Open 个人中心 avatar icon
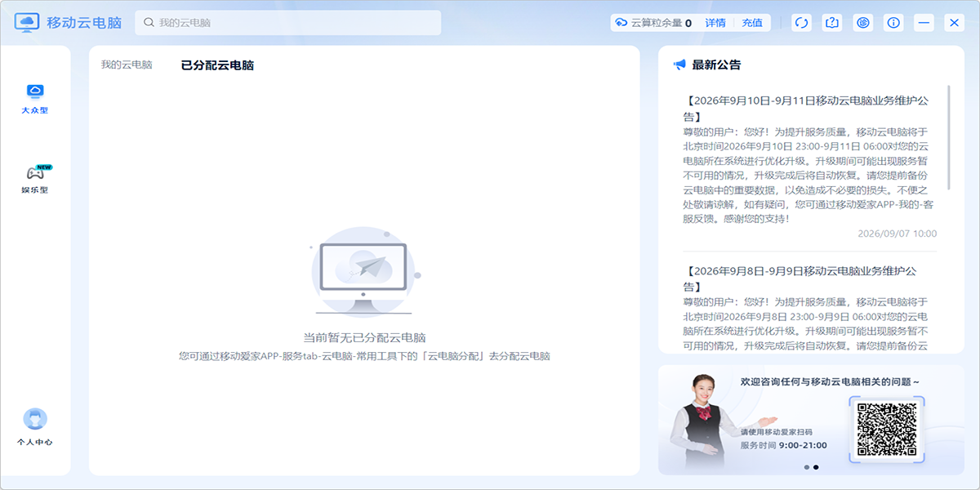This screenshot has height=490, width=980. [x=35, y=419]
